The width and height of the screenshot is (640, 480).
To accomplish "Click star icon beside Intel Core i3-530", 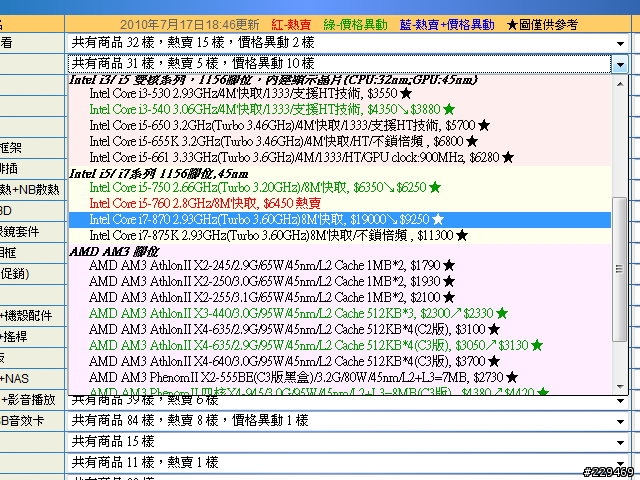I will [406, 93].
